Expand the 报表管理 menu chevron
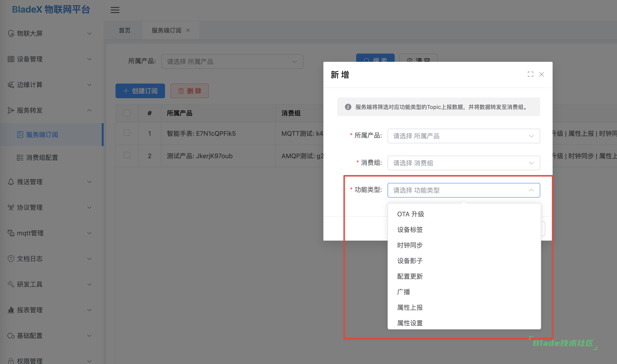Screen dimensions: 617x364 click(x=90, y=310)
